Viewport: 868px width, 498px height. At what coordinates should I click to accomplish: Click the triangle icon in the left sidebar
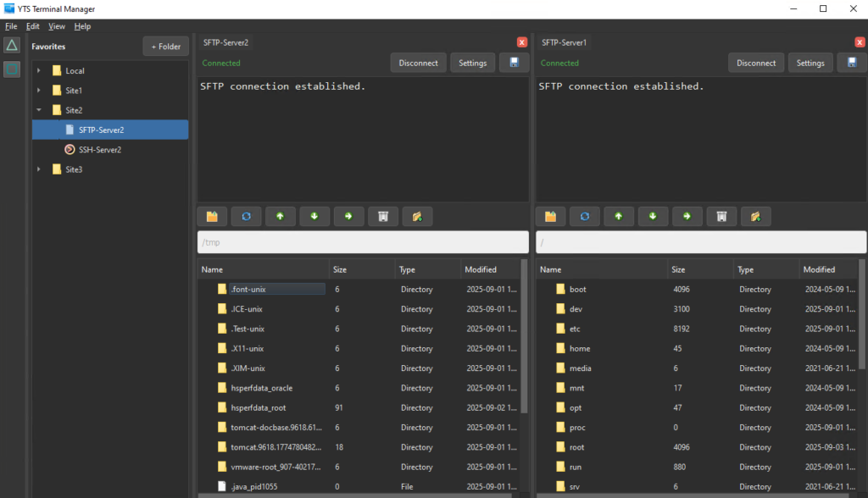(12, 45)
